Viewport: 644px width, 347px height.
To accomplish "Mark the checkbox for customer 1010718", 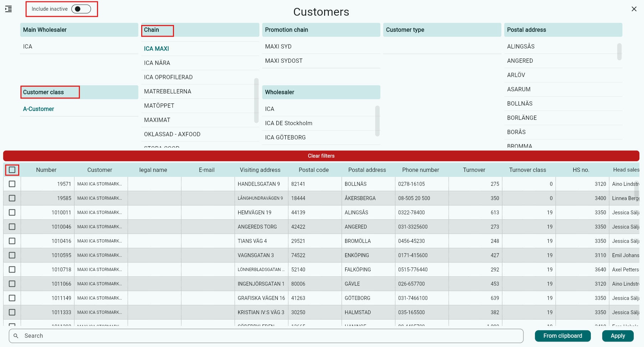I will [x=12, y=270].
